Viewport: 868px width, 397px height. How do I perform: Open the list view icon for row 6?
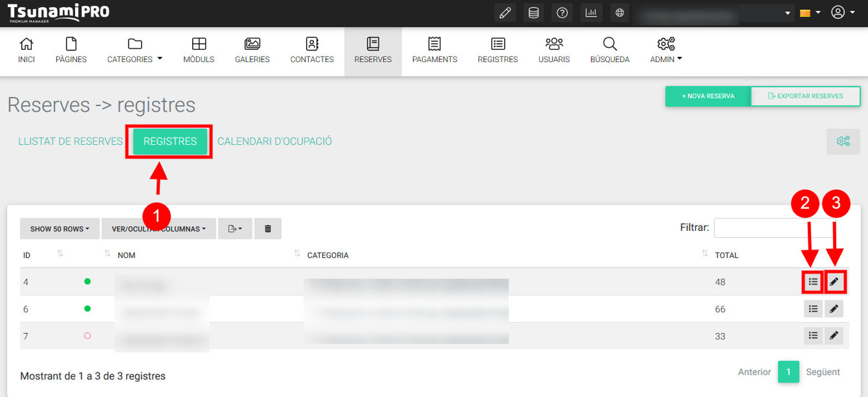coord(813,309)
